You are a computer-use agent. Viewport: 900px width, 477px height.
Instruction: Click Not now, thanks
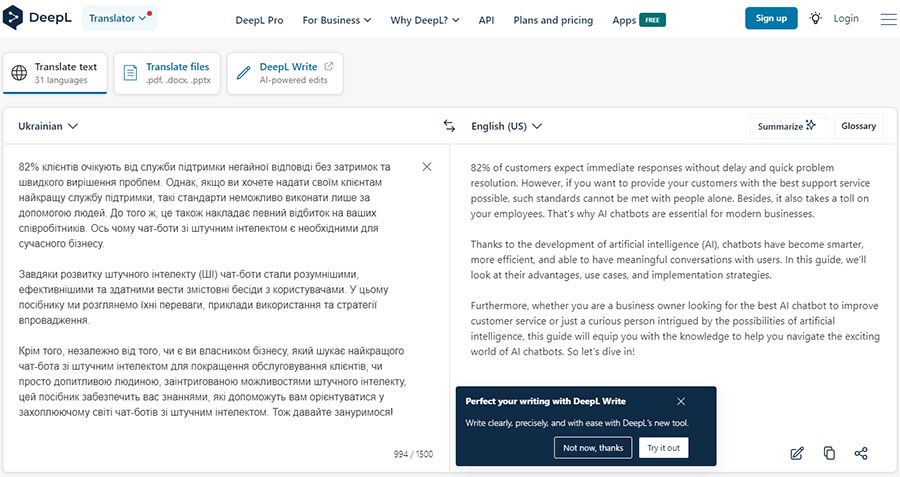[x=593, y=448]
